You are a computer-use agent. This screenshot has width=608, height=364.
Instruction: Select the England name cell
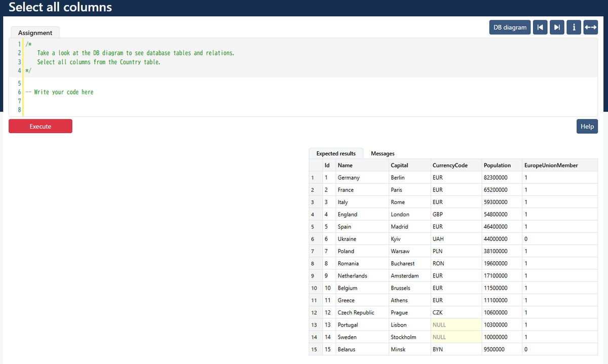tap(362, 214)
